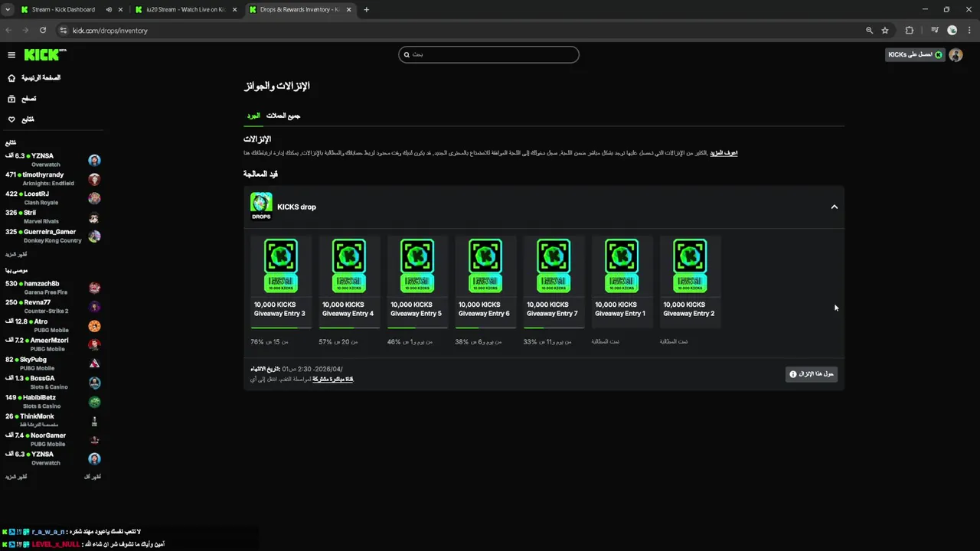Image resolution: width=980 pixels, height=551 pixels.
Task: Open Stril channel avatar
Action: 94,217
